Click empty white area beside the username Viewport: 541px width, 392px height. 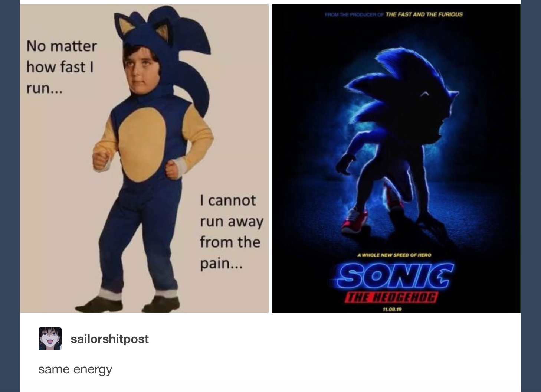327,339
